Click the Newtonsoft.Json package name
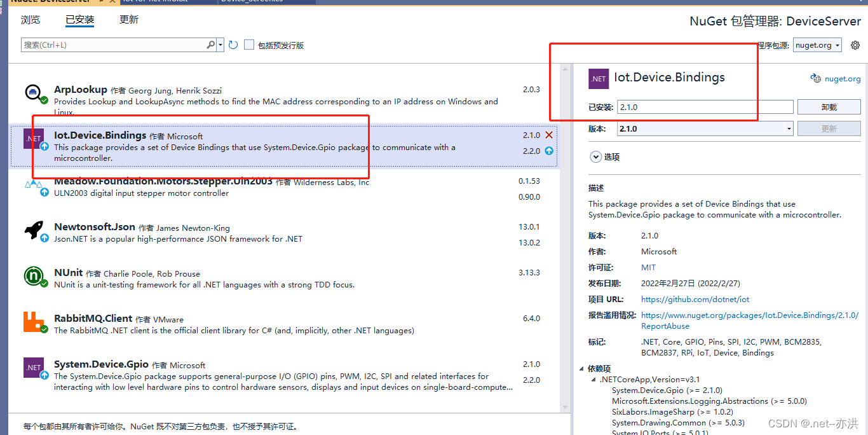 [x=95, y=227]
